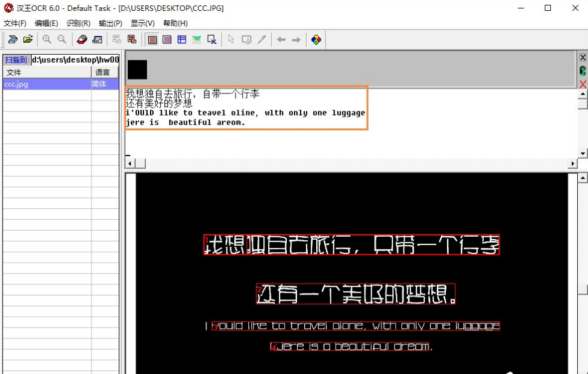The image size is (588, 374).
Task: Click the image adjustment toolbar icon
Action: coord(98,39)
